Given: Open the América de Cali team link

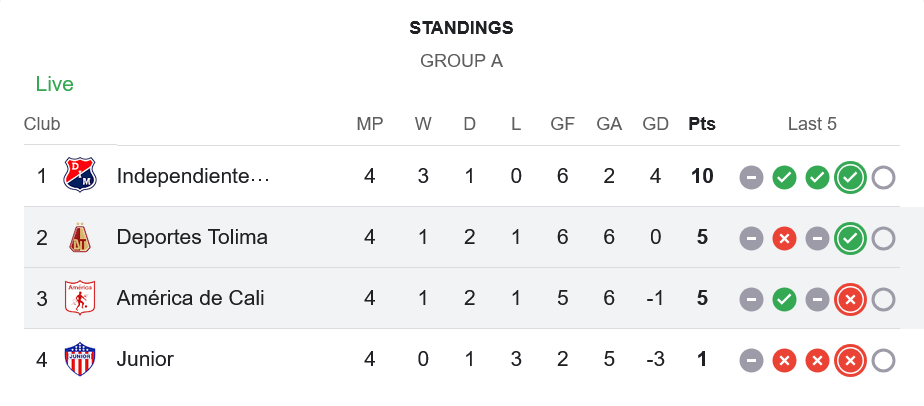Looking at the screenshot, I should tap(190, 298).
